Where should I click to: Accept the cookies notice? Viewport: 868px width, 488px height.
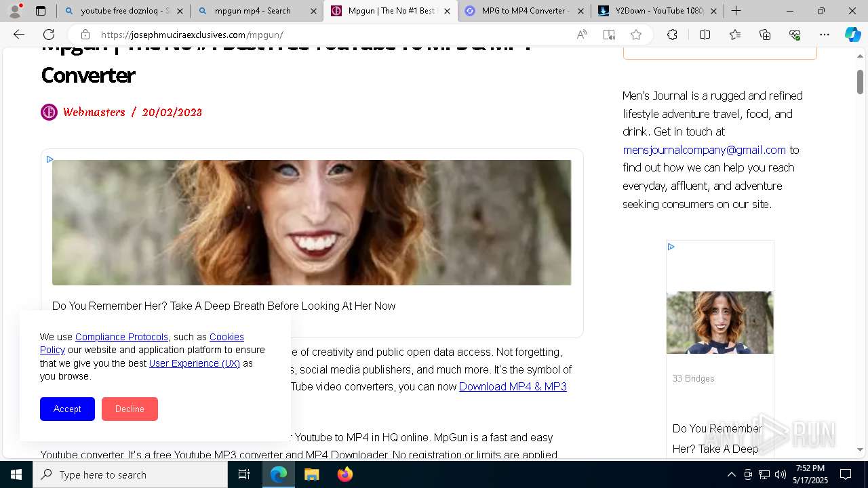[x=67, y=409]
